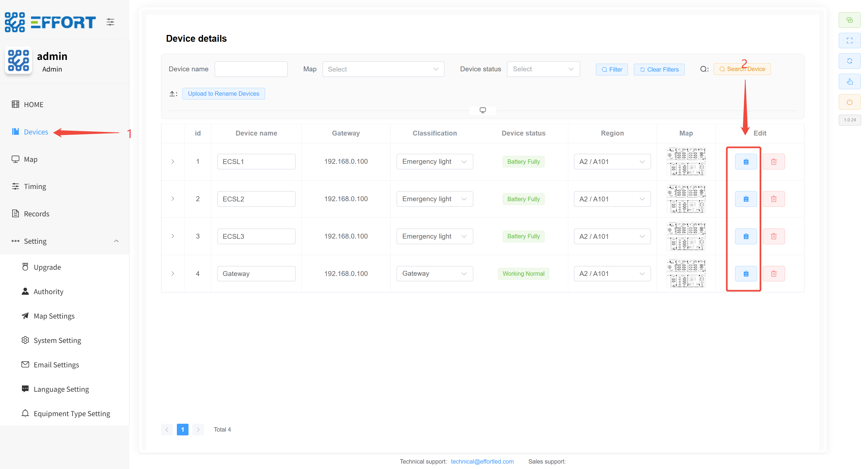The width and height of the screenshot is (868, 469).
Task: Click the fullscreen icon in right toolbar
Action: coord(849,40)
